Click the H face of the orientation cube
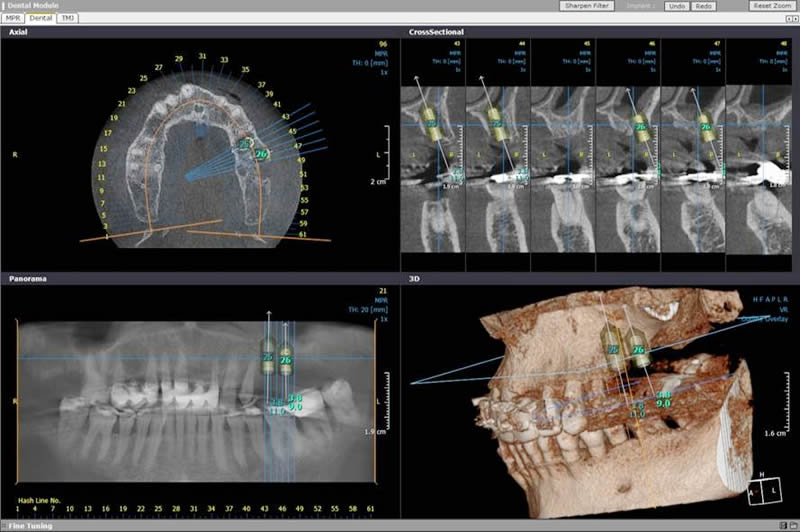The height and width of the screenshot is (532, 800). (x=762, y=475)
